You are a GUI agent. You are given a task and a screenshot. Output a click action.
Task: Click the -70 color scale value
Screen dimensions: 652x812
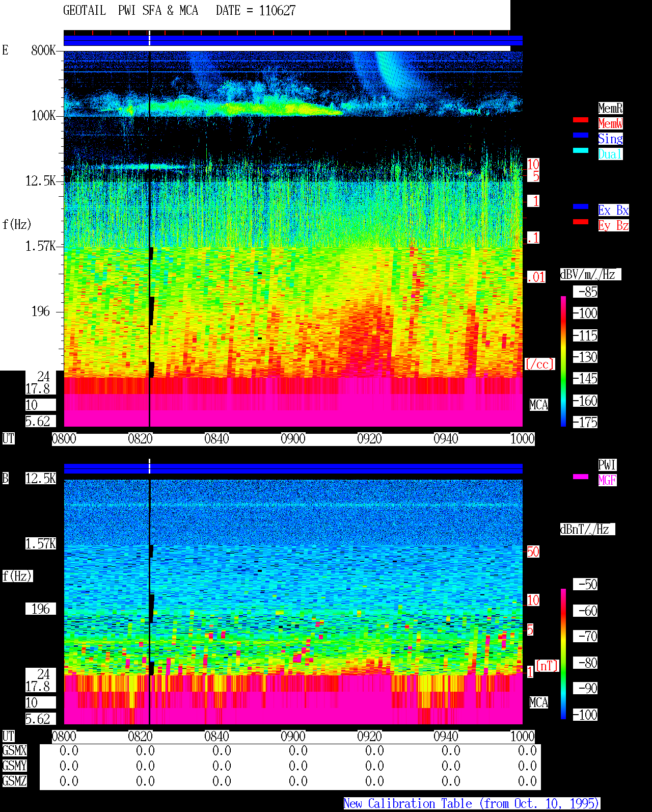(x=585, y=636)
